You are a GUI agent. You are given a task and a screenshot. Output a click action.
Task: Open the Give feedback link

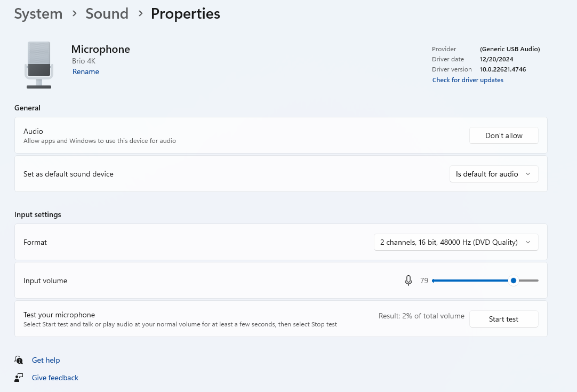[55, 378]
